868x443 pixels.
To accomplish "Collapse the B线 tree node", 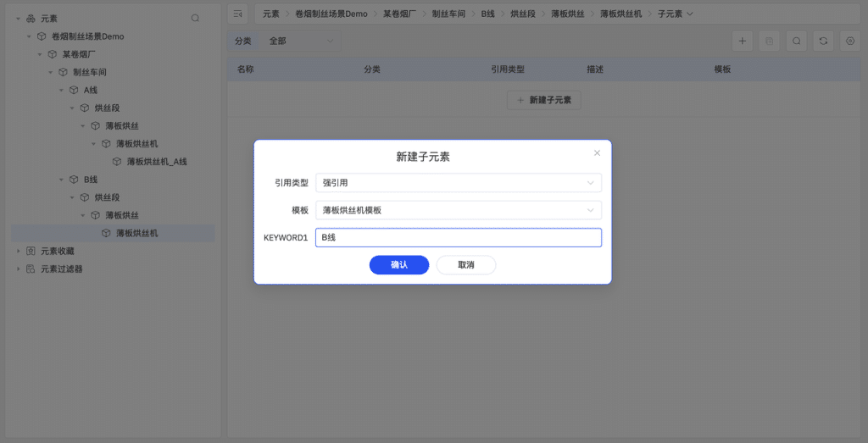I will (x=61, y=180).
